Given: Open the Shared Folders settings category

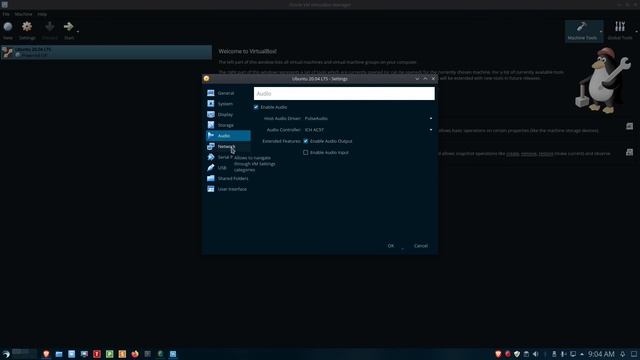Looking at the screenshot, I should (228, 178).
